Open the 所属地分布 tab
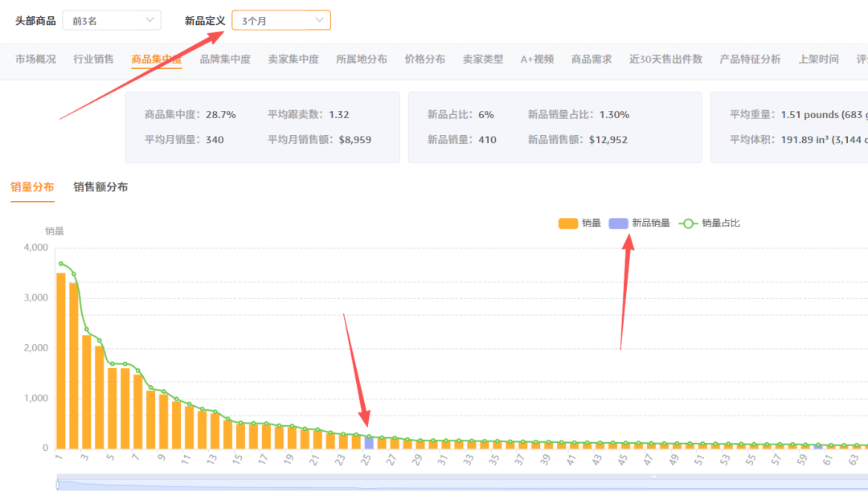This screenshot has height=500, width=868. [359, 59]
